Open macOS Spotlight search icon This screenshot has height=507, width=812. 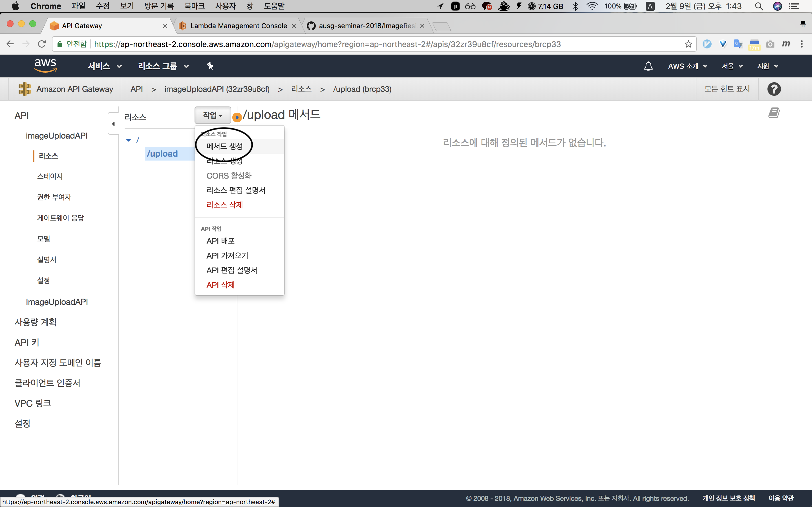pos(759,6)
